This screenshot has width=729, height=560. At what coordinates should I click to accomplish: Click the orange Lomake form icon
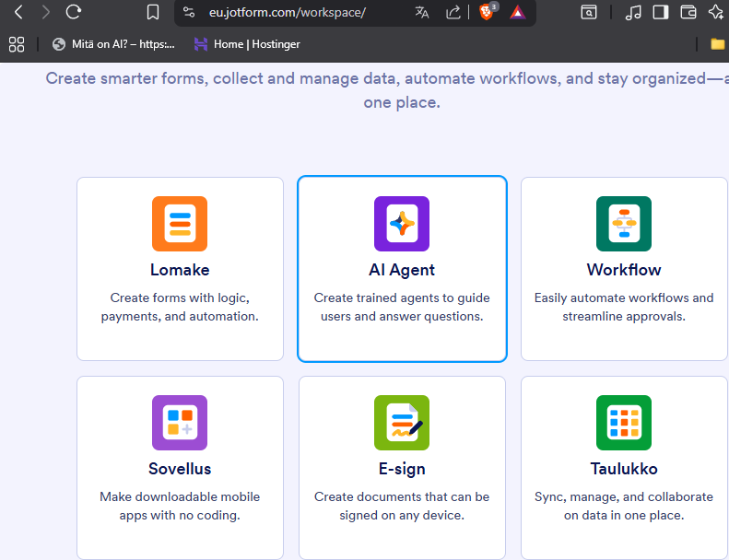pos(180,224)
